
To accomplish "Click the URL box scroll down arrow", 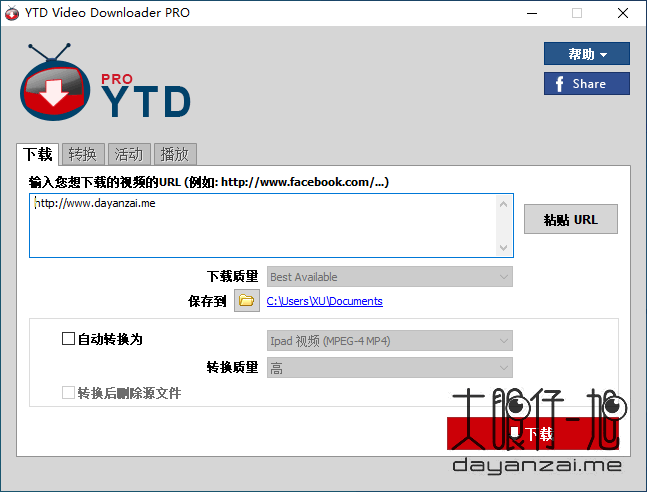I will [x=503, y=248].
